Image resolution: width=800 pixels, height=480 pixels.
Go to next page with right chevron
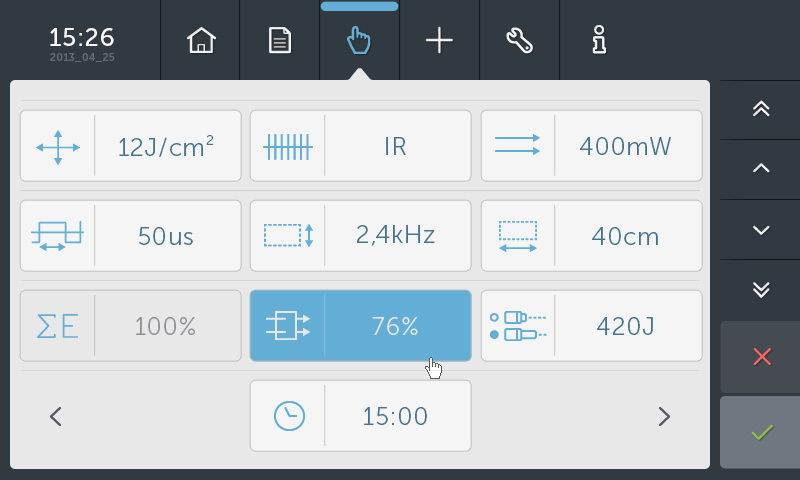coord(664,416)
